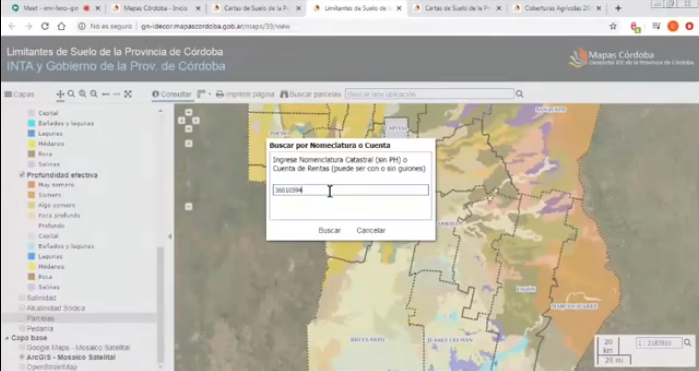Click the Imprimir página printer icon

click(x=220, y=94)
